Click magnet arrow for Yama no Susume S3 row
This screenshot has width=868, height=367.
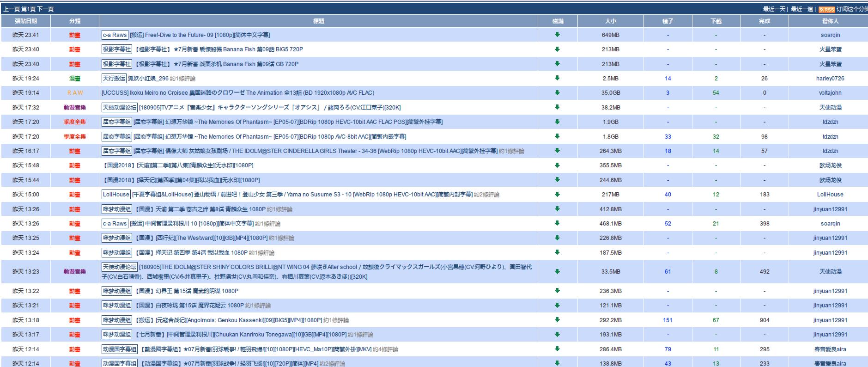click(557, 194)
